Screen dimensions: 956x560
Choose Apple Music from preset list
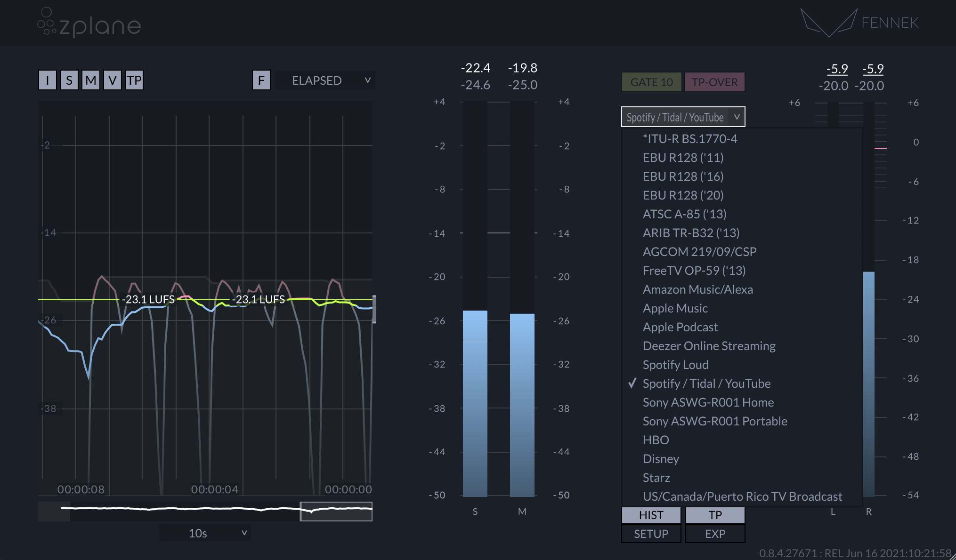point(675,308)
